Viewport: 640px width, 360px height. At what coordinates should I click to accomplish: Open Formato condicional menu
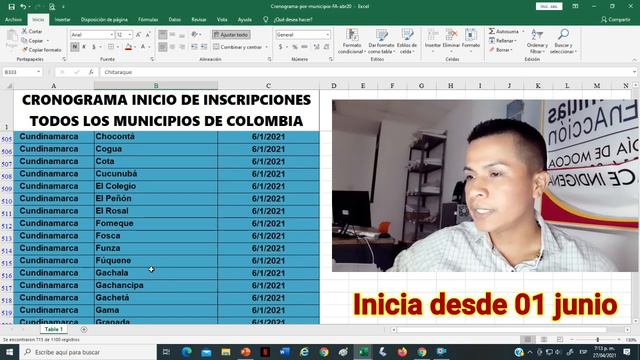352,41
